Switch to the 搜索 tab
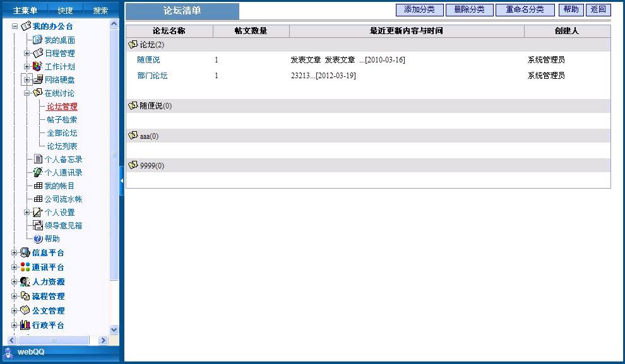This screenshot has width=625, height=364. [x=100, y=10]
